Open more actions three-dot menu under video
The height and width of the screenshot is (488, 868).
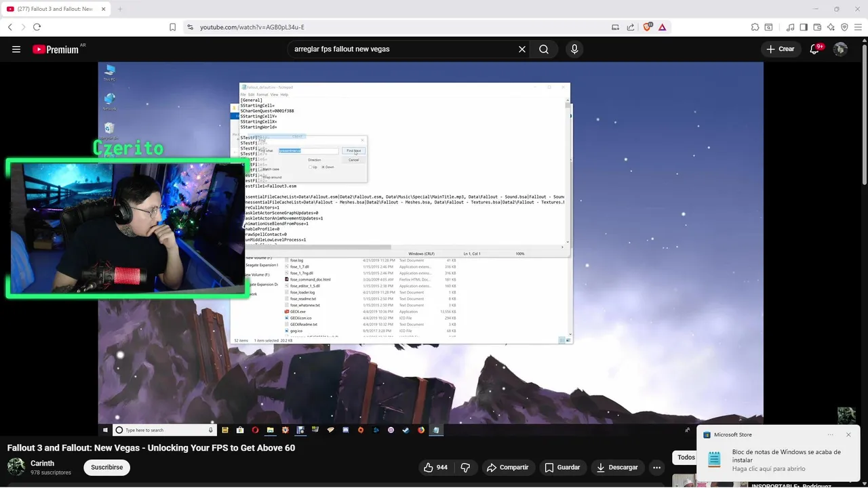[656, 467]
